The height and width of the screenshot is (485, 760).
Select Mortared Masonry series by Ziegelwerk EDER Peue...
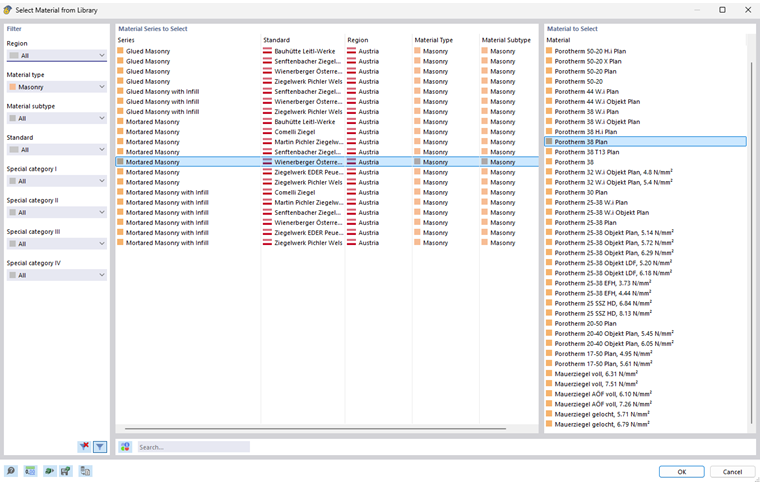pyautogui.click(x=327, y=172)
